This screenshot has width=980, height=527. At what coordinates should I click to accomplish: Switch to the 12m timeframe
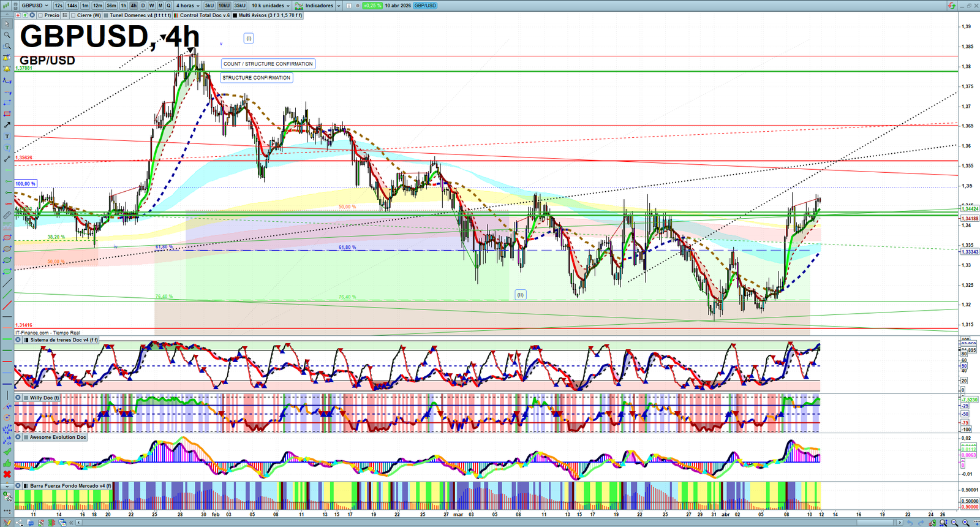pos(97,6)
